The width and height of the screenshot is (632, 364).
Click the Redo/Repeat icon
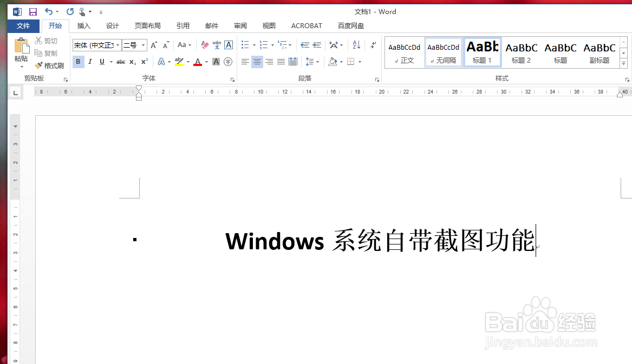click(x=70, y=12)
